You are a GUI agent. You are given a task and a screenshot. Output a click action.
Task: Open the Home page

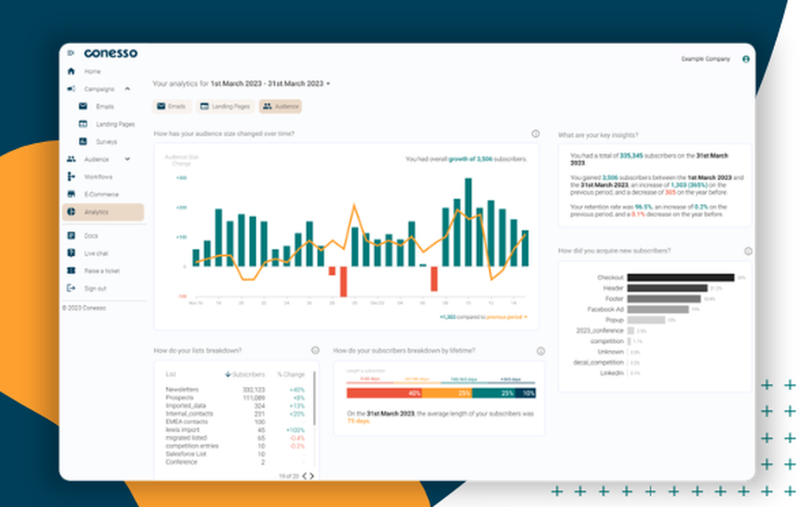pyautogui.click(x=93, y=71)
